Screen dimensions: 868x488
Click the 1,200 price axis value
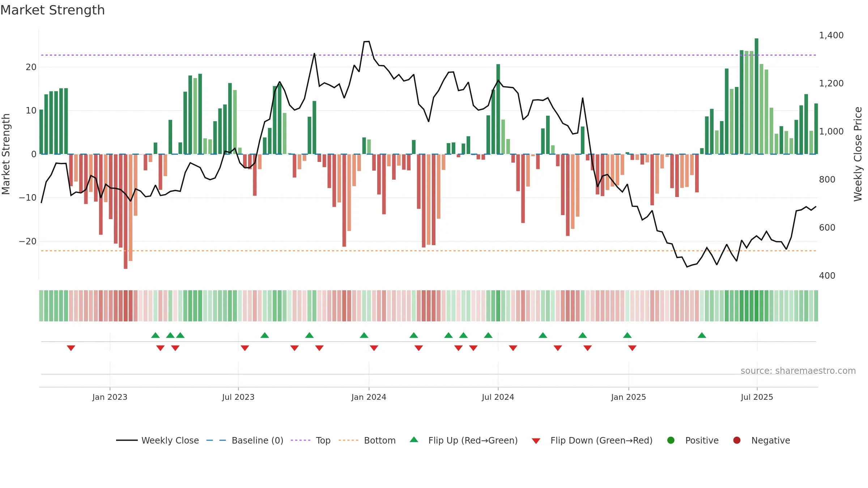831,83
